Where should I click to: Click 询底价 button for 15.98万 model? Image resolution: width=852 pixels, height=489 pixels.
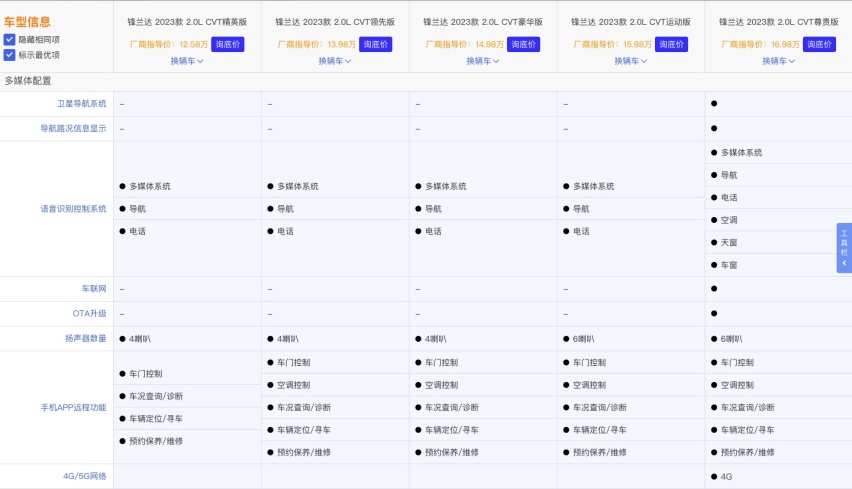[x=671, y=44]
